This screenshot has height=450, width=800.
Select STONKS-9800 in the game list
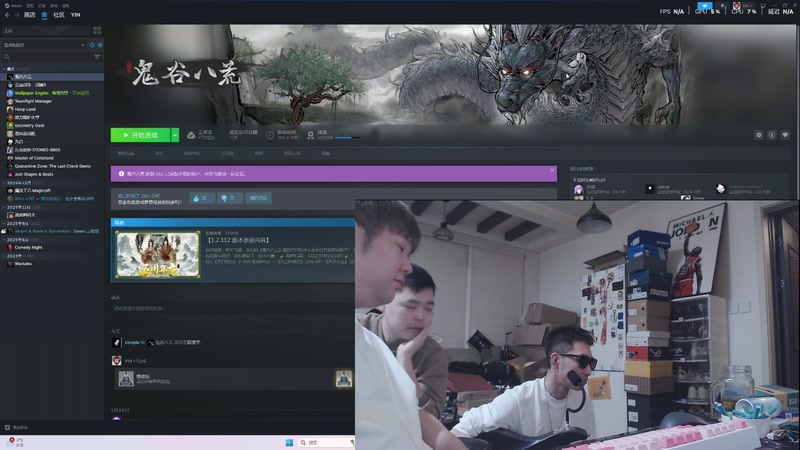point(52,150)
